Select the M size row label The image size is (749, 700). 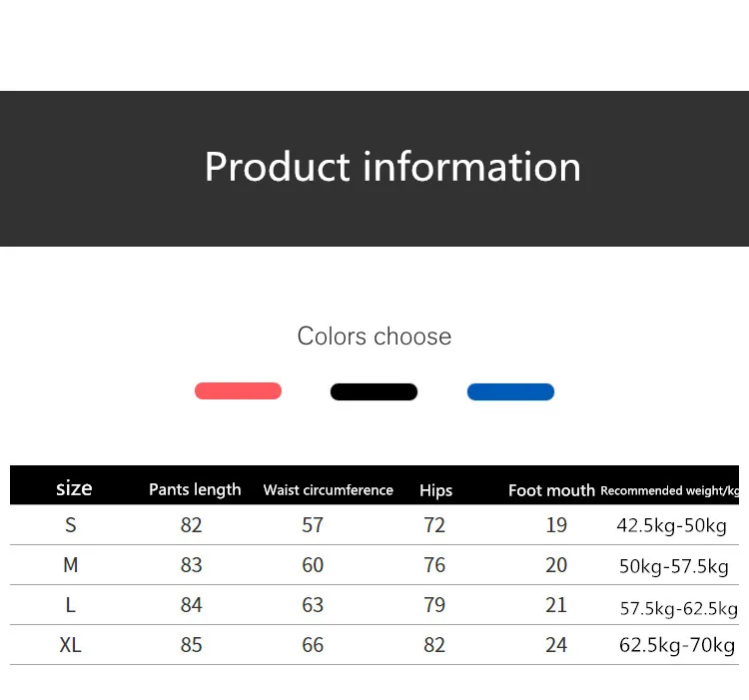coord(70,565)
